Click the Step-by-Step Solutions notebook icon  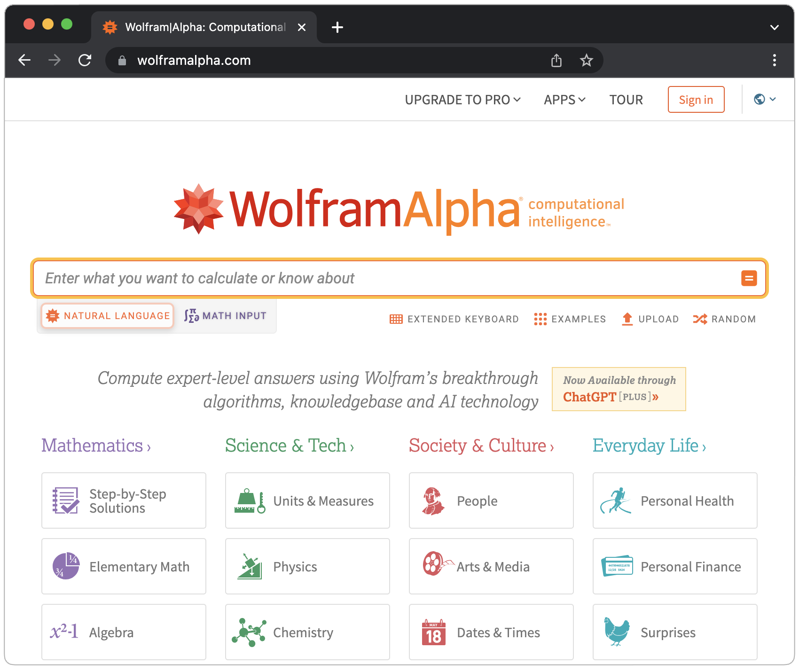65,500
